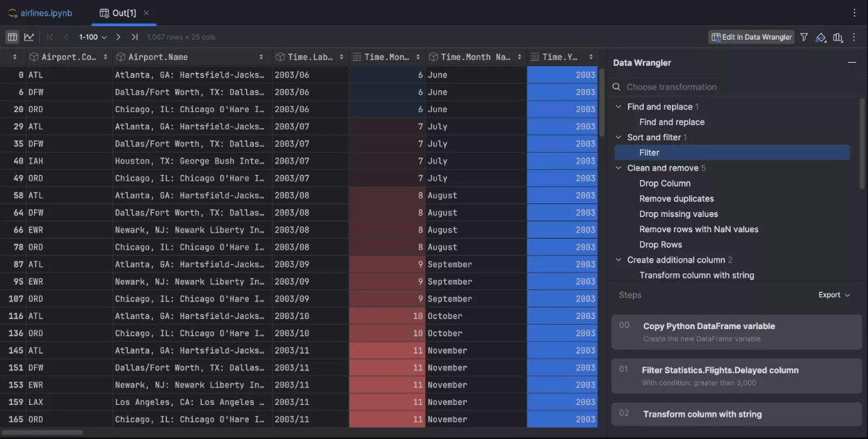The height and width of the screenshot is (439, 868).
Task: Open step 00 Copy Python DataFrame variable
Action: pos(736,332)
